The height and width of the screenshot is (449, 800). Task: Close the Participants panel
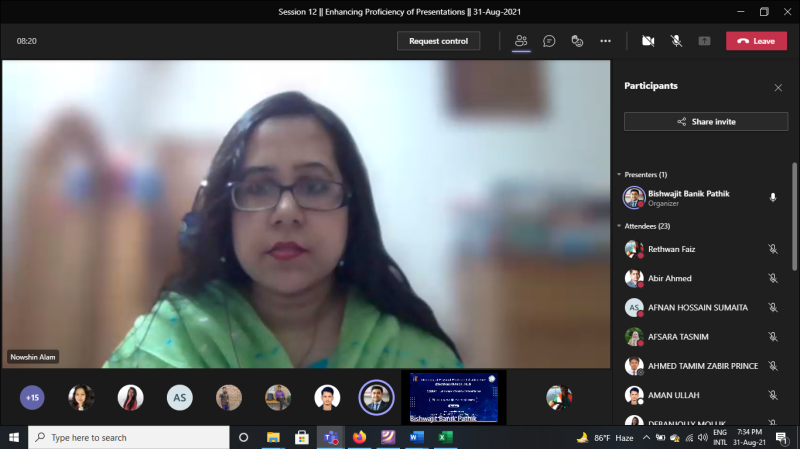pos(778,87)
